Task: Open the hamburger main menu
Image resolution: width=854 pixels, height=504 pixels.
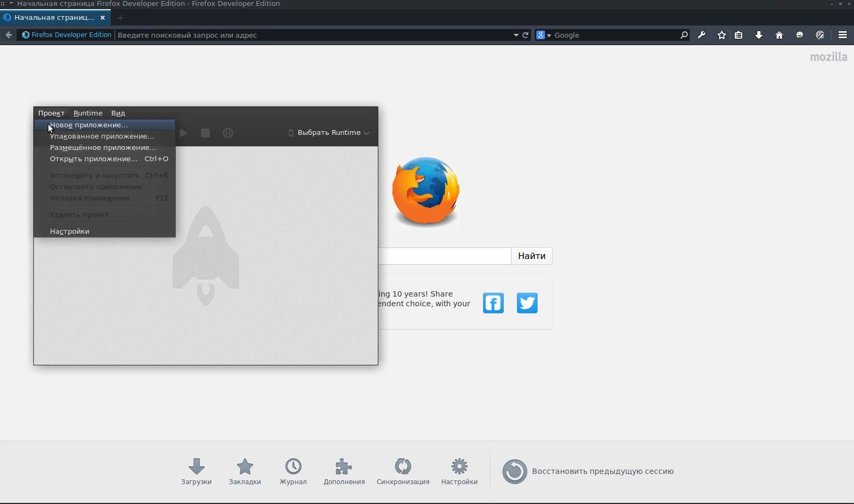Action: pyautogui.click(x=842, y=35)
